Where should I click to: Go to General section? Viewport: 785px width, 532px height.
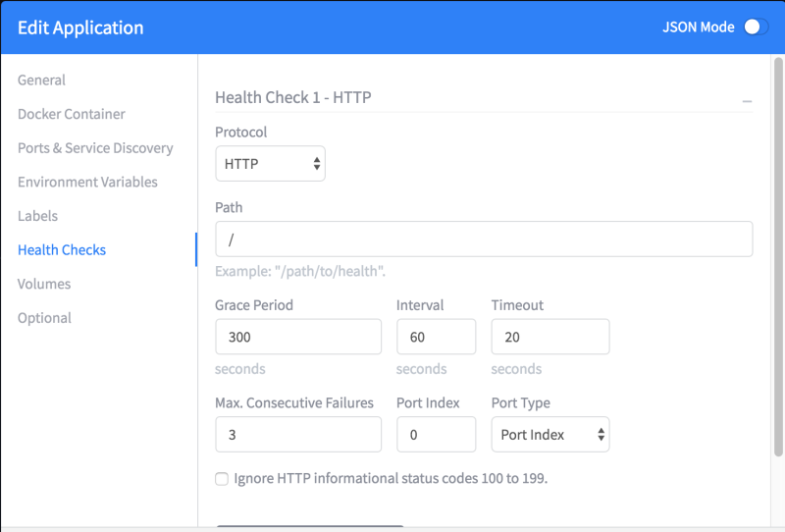point(42,80)
